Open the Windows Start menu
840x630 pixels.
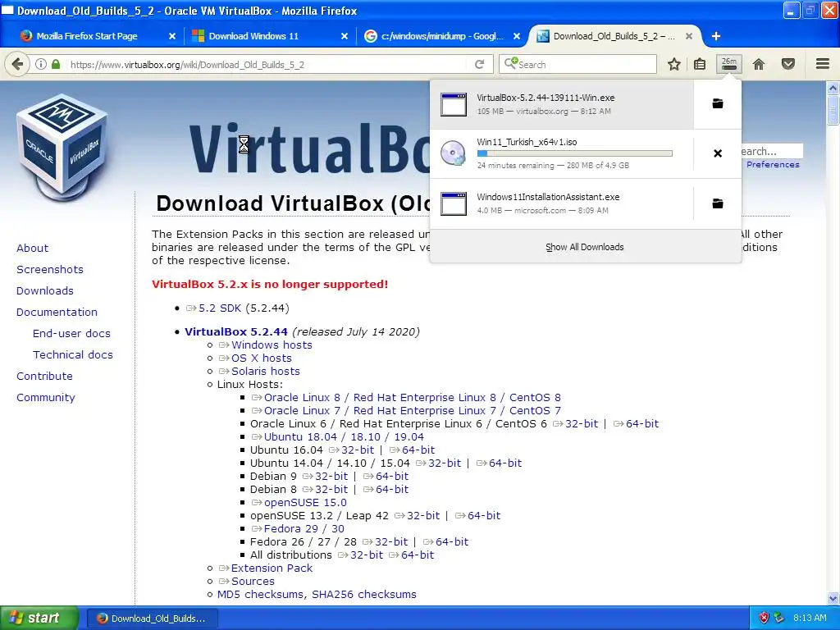coord(39,618)
